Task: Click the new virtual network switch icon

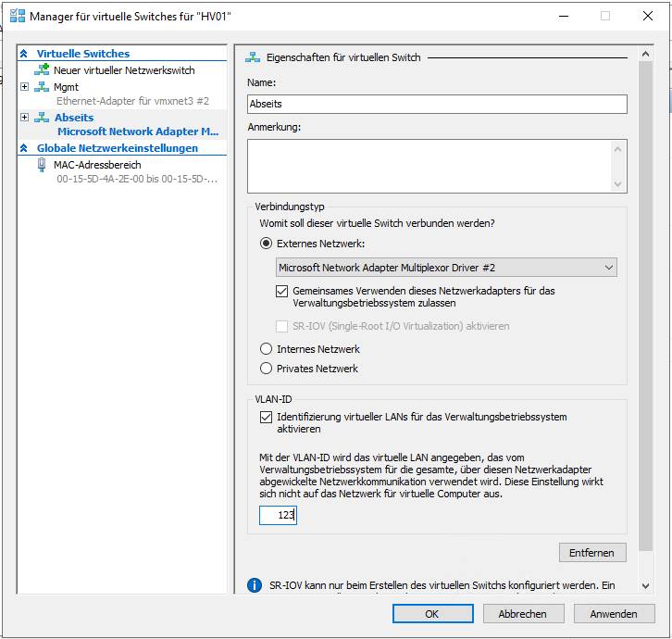Action: point(42,70)
